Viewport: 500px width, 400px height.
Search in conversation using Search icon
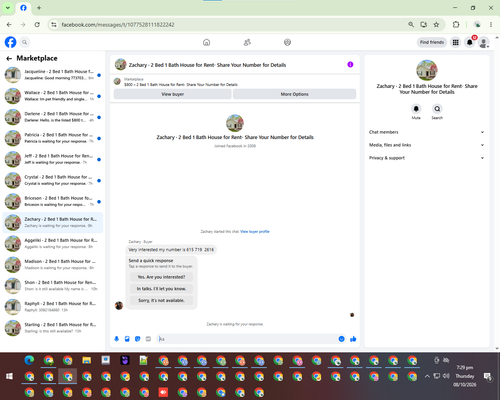pyautogui.click(x=437, y=109)
